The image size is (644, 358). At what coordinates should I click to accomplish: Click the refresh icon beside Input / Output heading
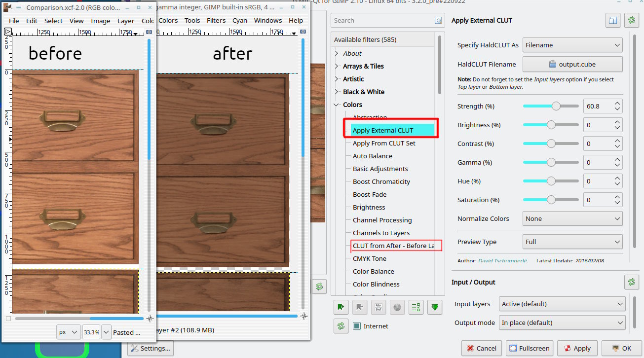point(631,282)
